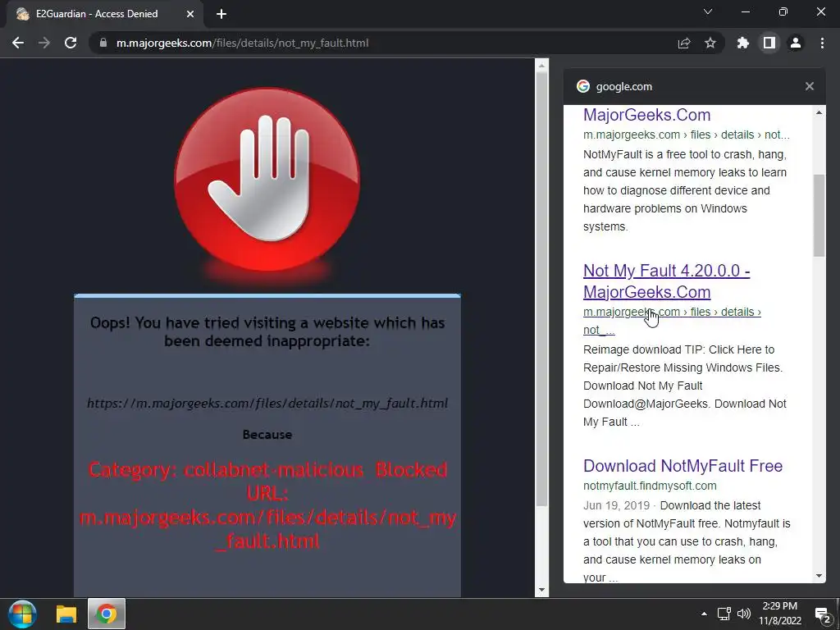Go back to the previous page
Image resolution: width=840 pixels, height=630 pixels.
click(x=18, y=43)
